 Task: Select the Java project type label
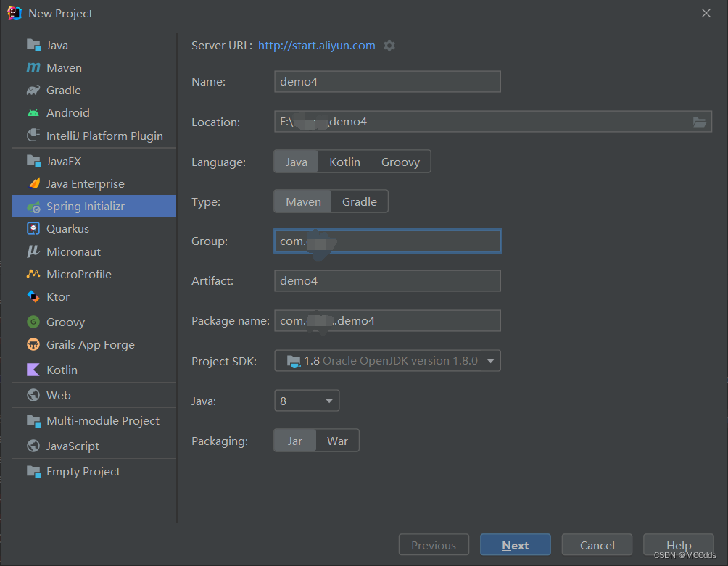57,45
